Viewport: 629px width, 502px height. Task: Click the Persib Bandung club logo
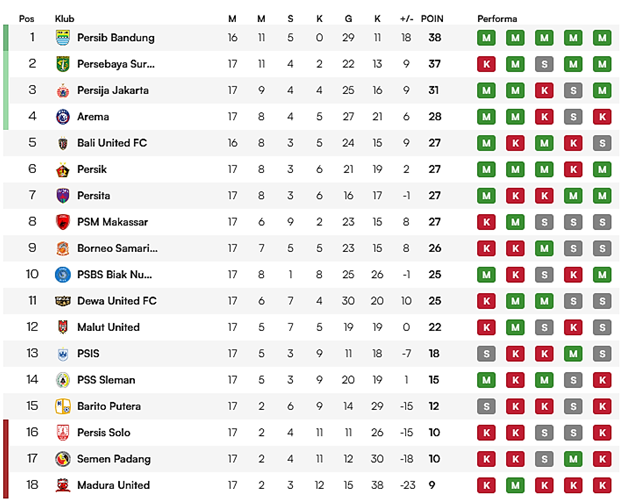pyautogui.click(x=62, y=38)
